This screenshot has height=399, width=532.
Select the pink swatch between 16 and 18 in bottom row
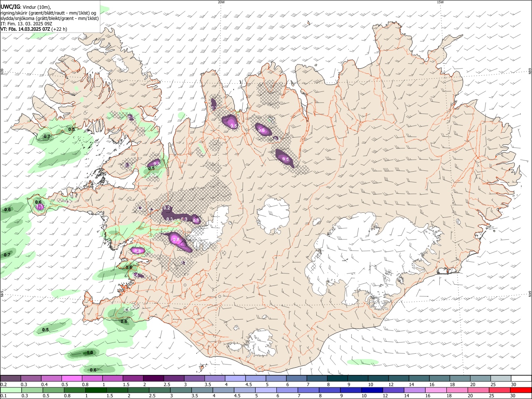436,390
